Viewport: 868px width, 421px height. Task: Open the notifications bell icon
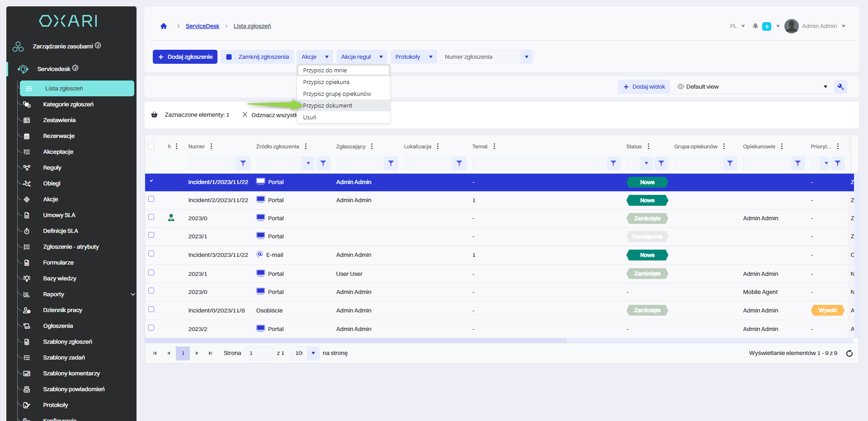coord(755,26)
